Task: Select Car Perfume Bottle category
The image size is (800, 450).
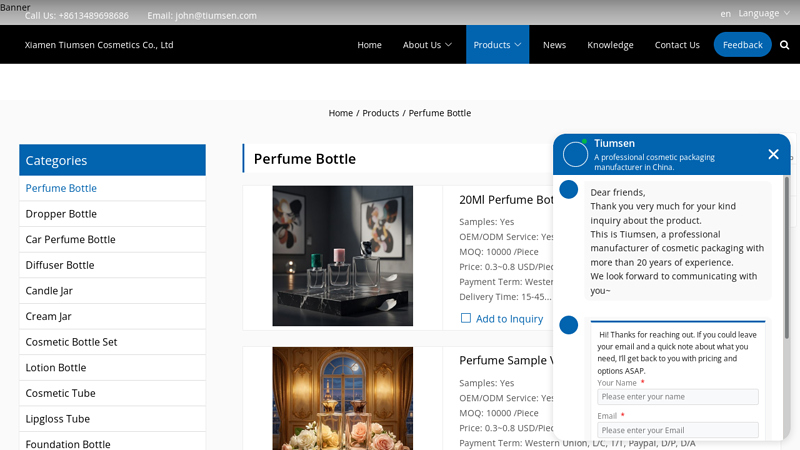Action: coord(112,239)
